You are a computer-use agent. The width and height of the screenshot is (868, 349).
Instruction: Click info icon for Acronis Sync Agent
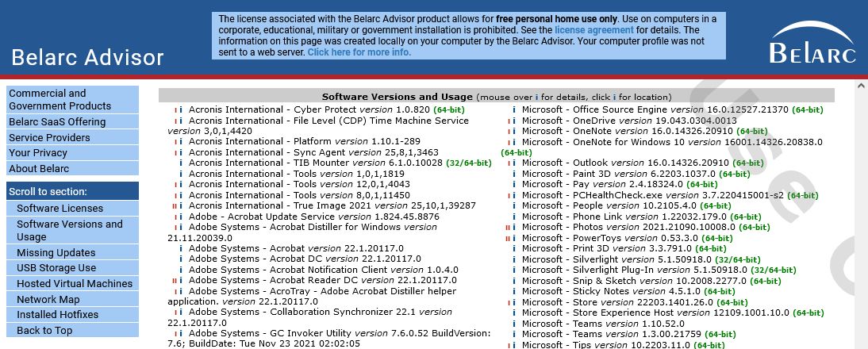coord(180,152)
